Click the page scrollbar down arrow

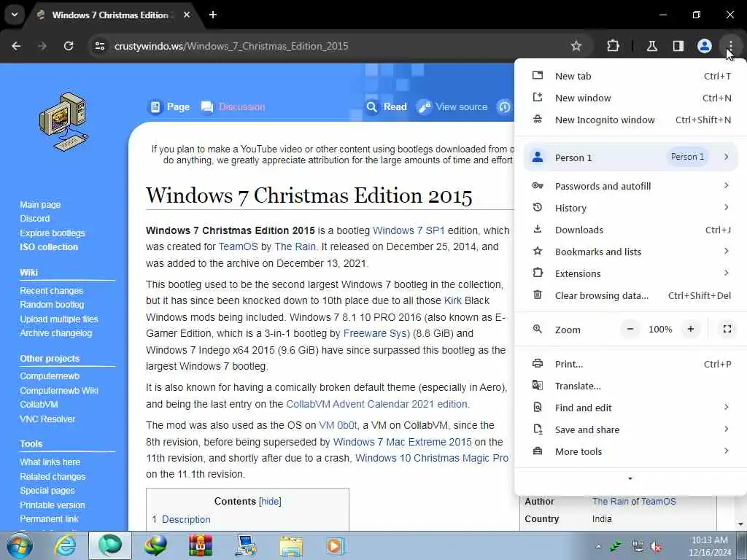click(x=740, y=524)
